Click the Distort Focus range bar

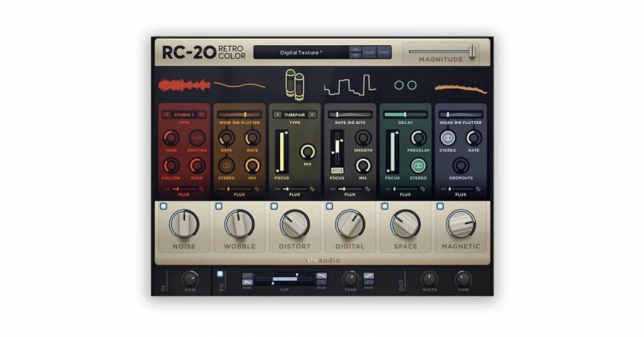click(282, 152)
